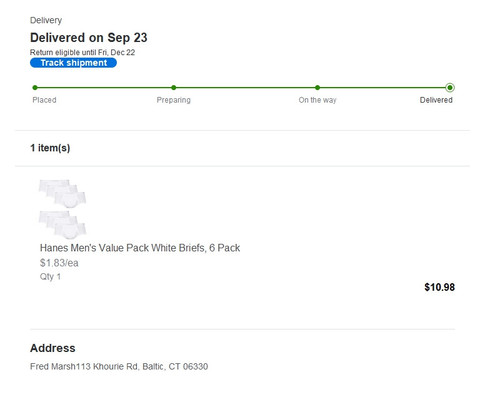Image resolution: width=500 pixels, height=414 pixels.
Task: Click the On the way status label
Action: coord(317,100)
